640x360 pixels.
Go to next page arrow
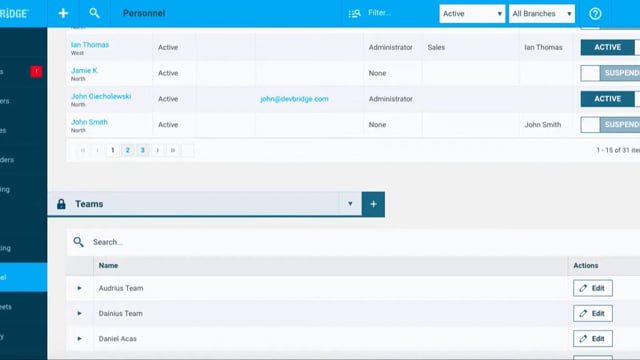[158, 150]
